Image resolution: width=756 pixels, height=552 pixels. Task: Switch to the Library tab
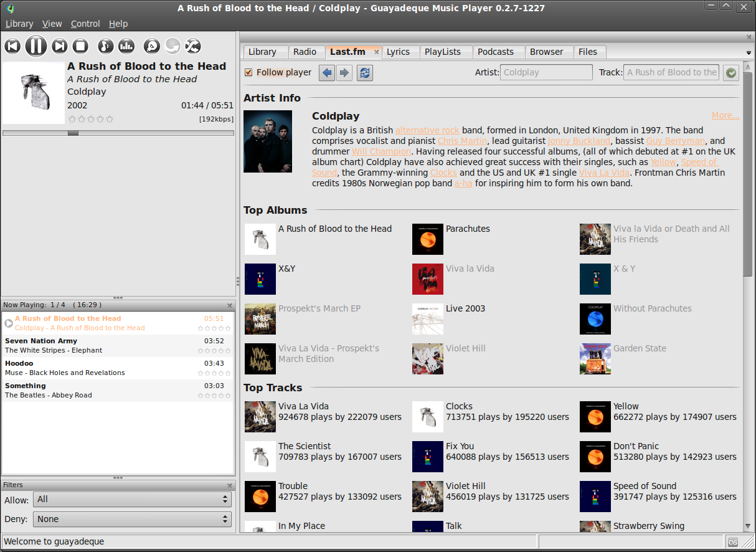coord(265,52)
